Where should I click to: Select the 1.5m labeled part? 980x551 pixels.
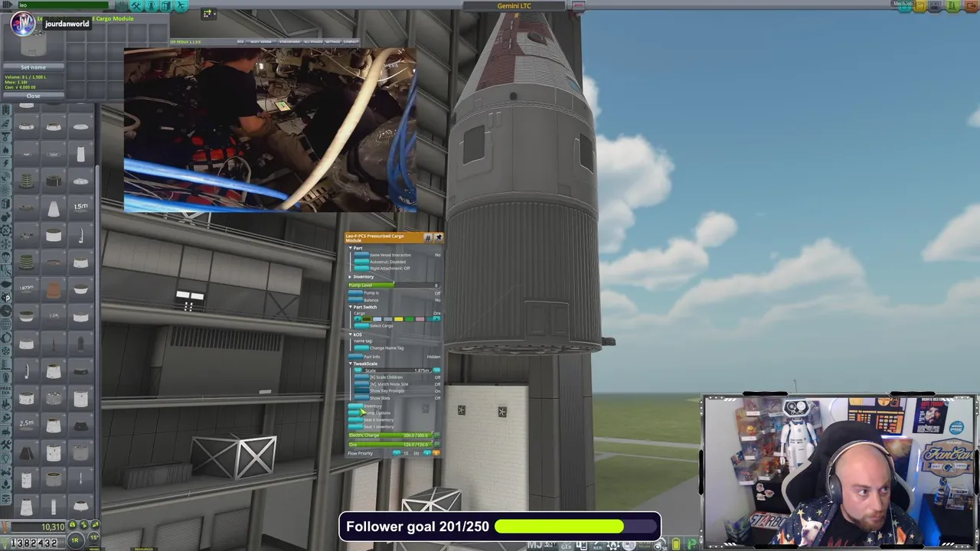(80, 207)
